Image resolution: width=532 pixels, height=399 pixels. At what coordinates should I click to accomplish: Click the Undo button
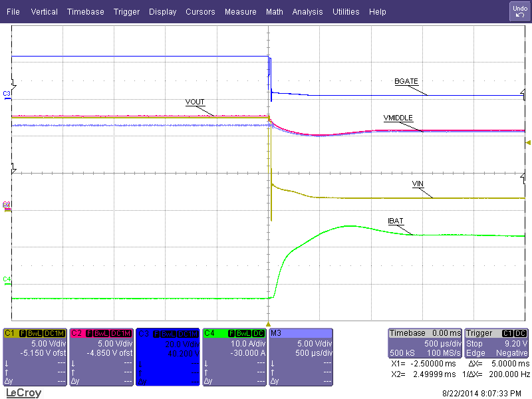click(519, 11)
